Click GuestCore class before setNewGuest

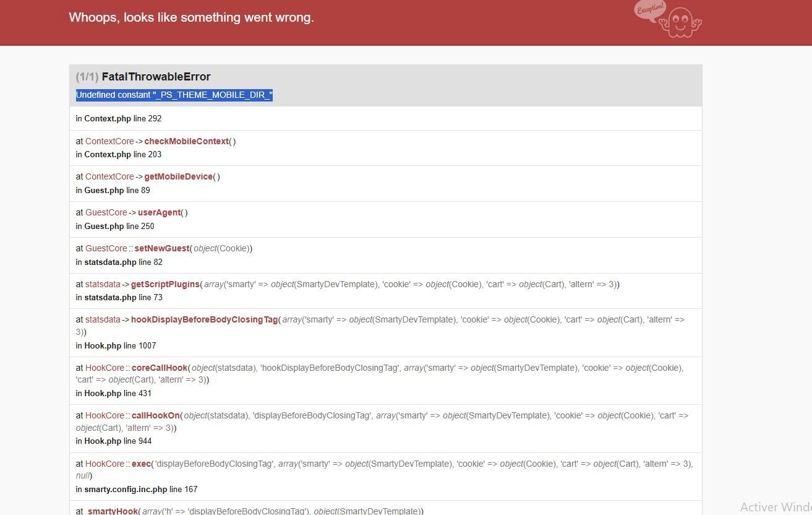pyautogui.click(x=106, y=248)
